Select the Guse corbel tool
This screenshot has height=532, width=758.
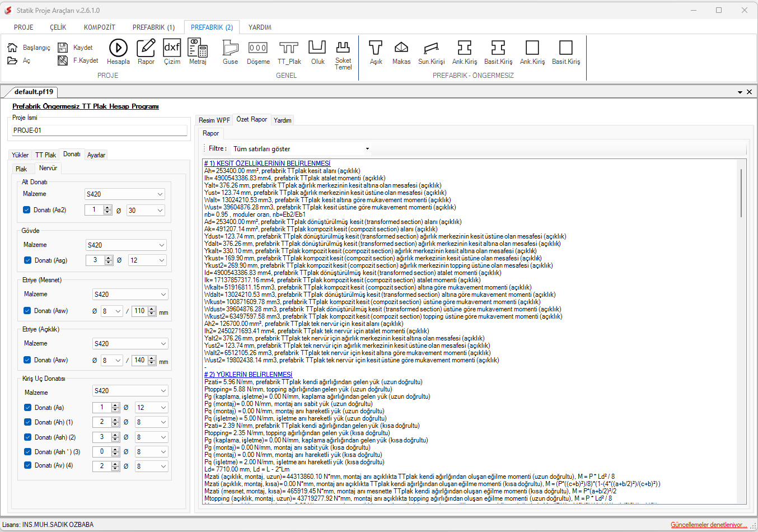(230, 48)
